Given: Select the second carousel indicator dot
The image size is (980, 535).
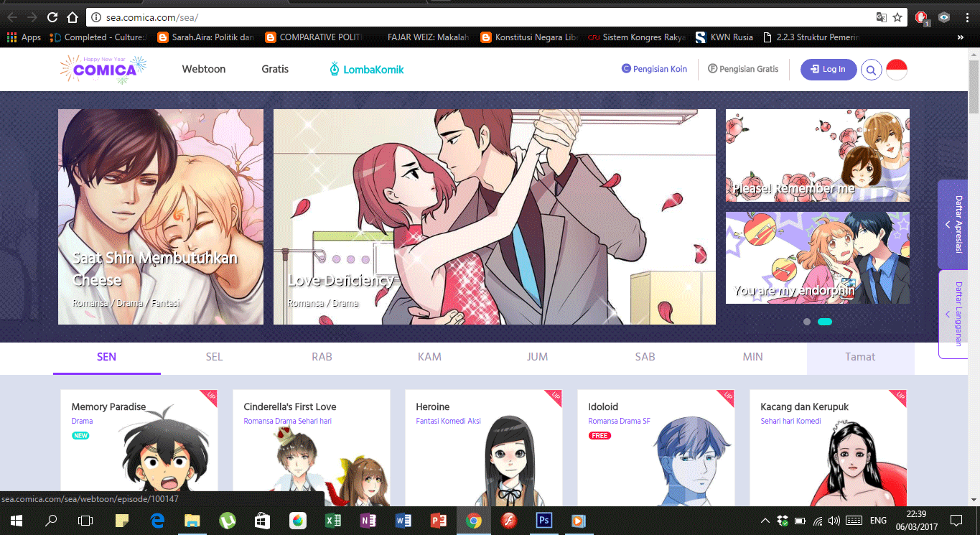Looking at the screenshot, I should pos(824,322).
